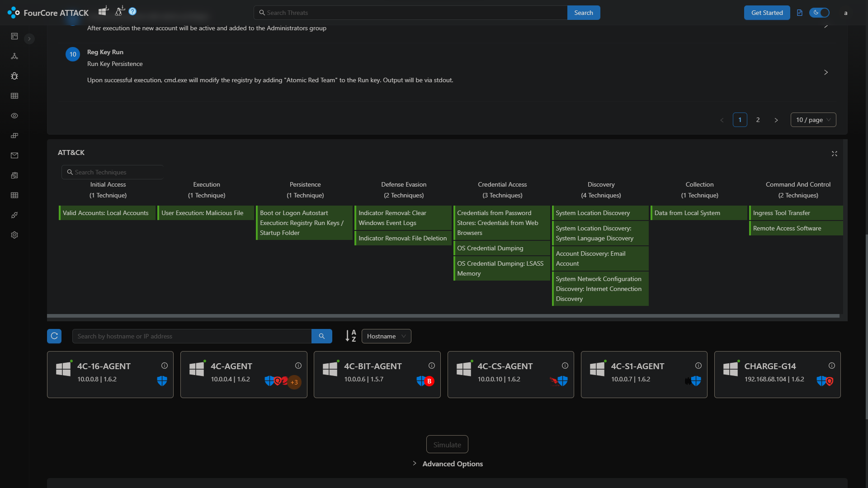The height and width of the screenshot is (488, 868).
Task: Focus the Search Threats field
Action: 410,13
